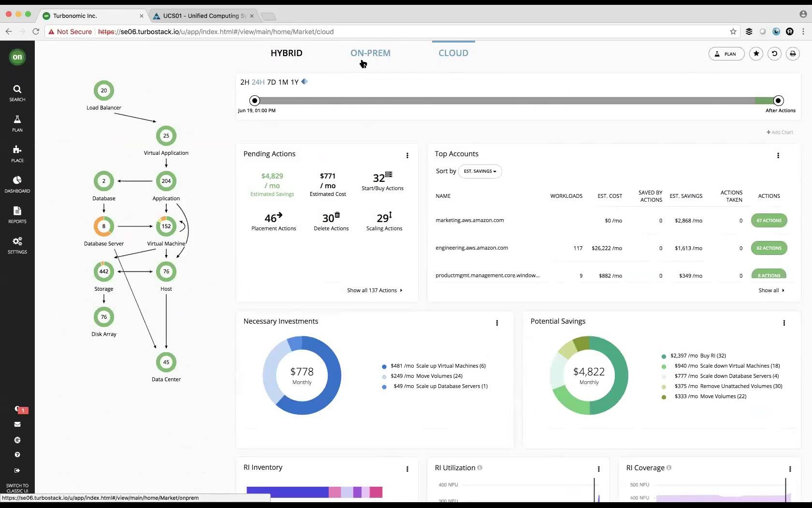Switch to the CLOUD view tab
Viewport: 812px width, 508px height.
pos(453,53)
